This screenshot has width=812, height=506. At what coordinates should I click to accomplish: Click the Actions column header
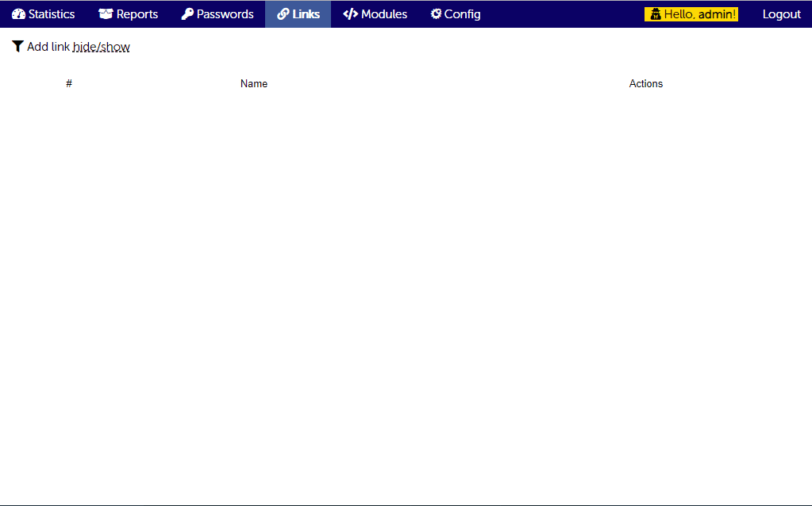[x=645, y=83]
